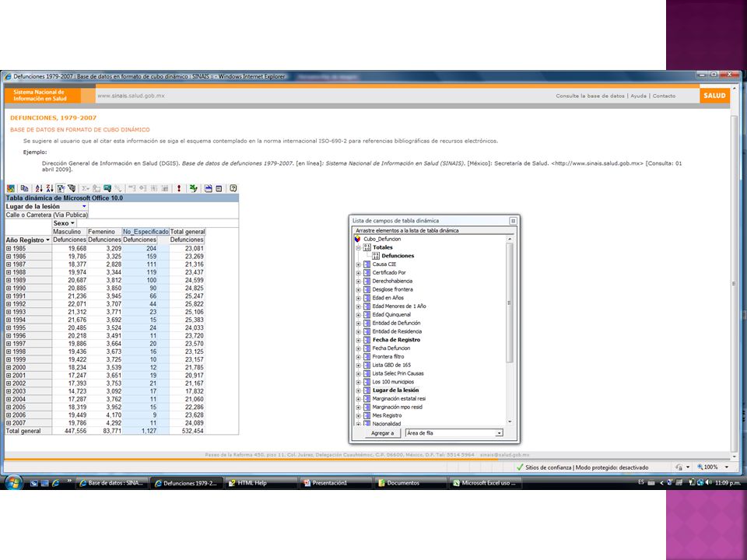Click the Office Web Components logo icon
747x560 pixels.
coord(11,188)
